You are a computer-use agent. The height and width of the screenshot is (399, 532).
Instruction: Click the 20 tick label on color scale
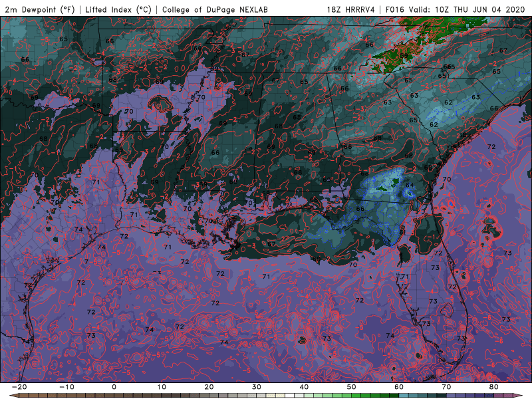pyautogui.click(x=209, y=387)
